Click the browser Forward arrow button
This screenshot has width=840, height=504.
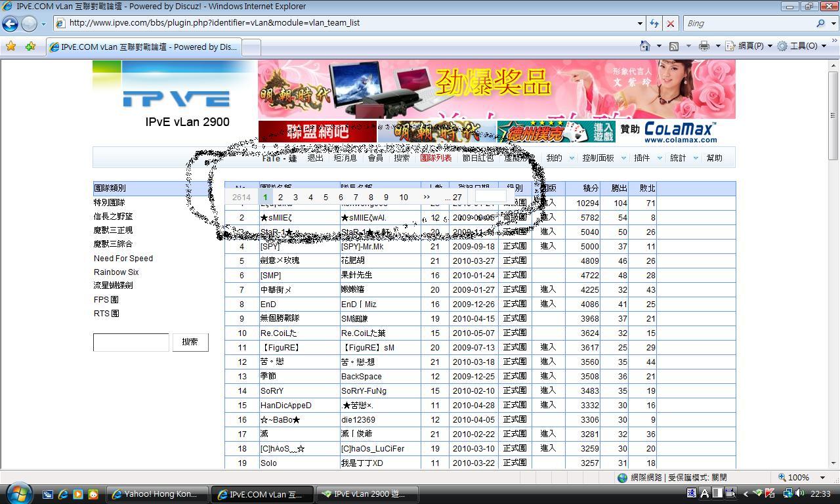click(29, 23)
